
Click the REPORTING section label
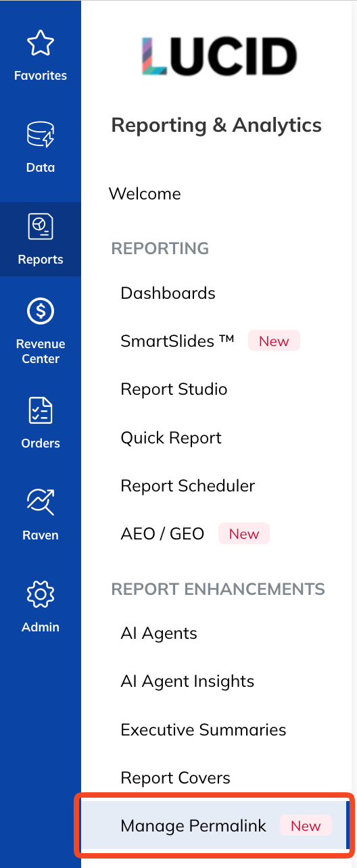tap(160, 248)
